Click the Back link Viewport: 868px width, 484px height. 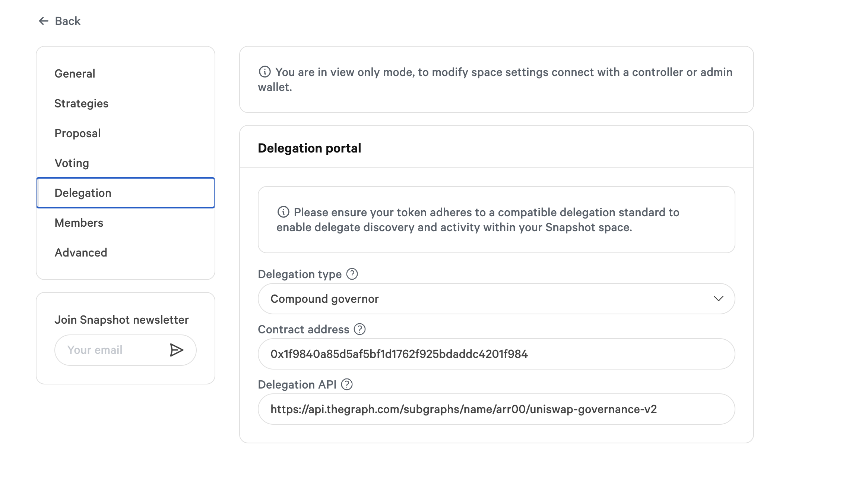(67, 21)
